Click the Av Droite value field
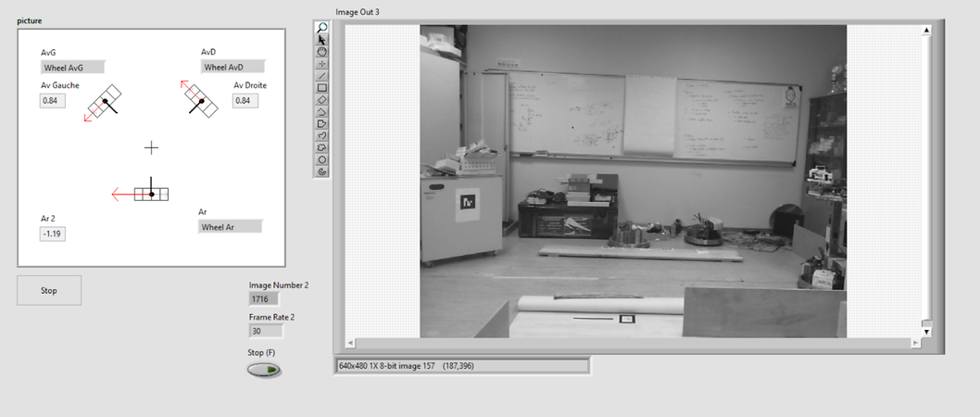 pos(245,101)
